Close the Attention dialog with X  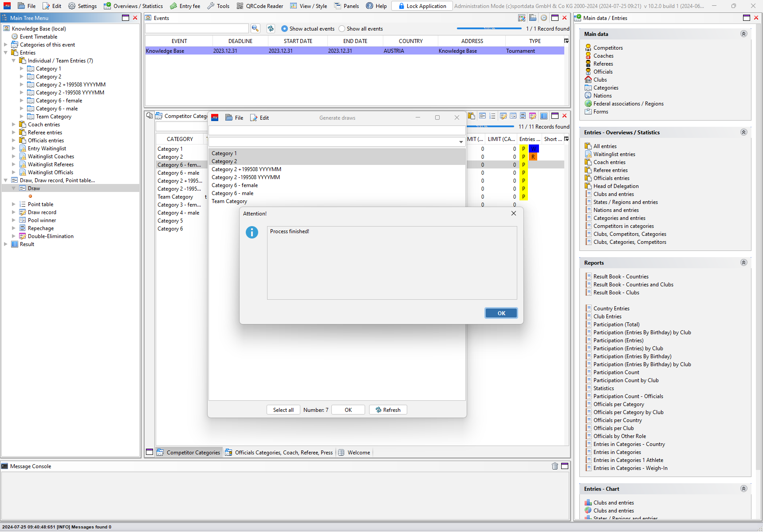513,213
